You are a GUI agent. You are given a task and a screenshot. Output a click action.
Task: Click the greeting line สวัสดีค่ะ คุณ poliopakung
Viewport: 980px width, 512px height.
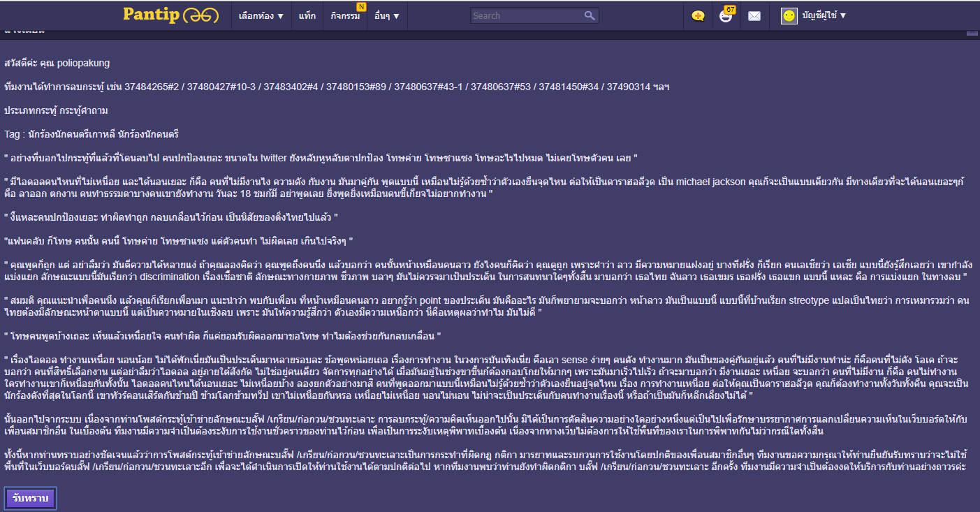tap(57, 63)
